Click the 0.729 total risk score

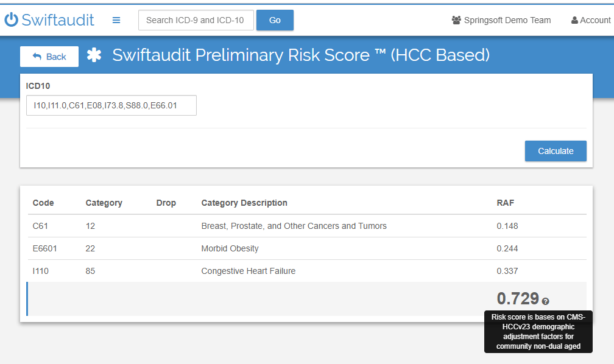coord(518,299)
